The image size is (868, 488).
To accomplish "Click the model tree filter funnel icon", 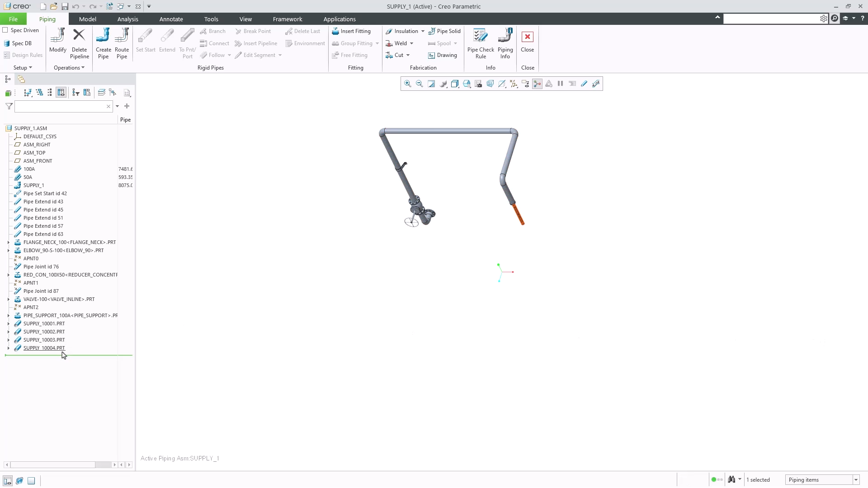I will [x=9, y=106].
